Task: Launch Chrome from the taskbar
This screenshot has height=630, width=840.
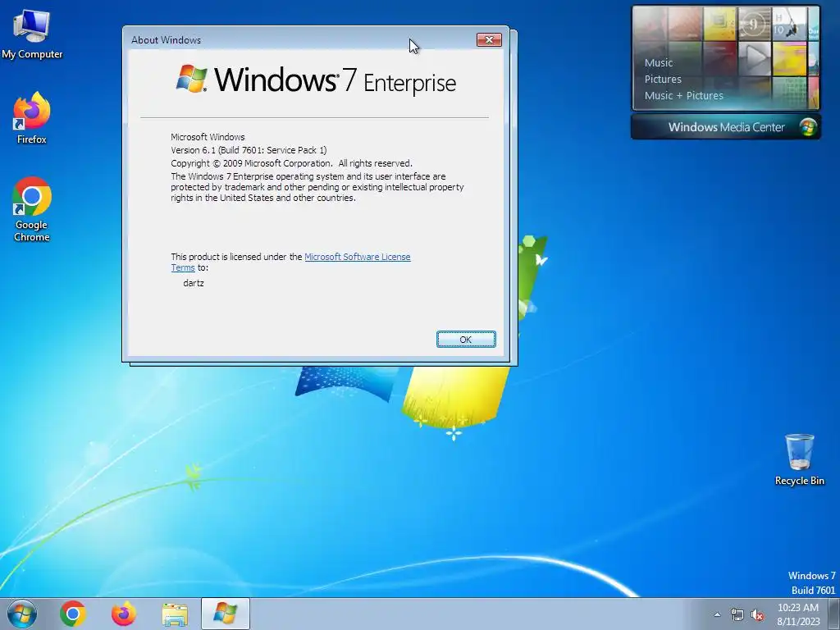Action: (x=73, y=614)
